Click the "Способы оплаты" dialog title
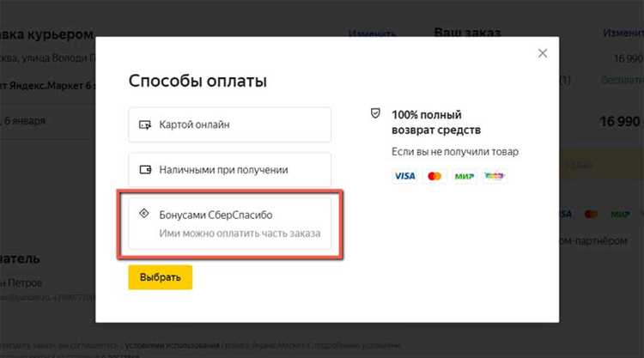 pos(197,81)
